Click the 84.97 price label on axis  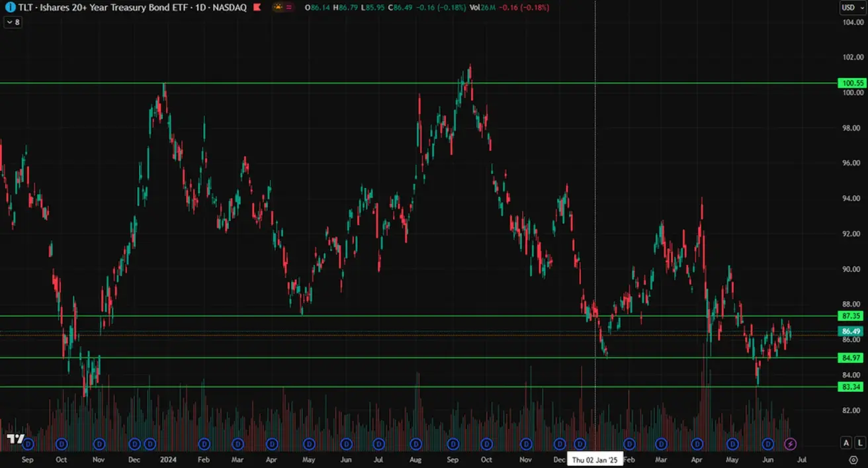[x=851, y=358]
